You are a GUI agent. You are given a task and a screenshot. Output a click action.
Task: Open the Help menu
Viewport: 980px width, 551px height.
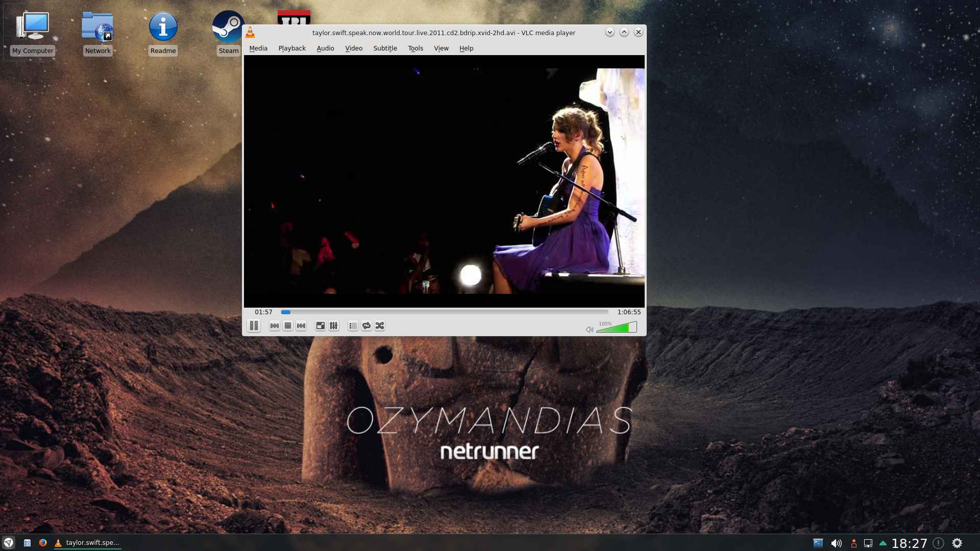[466, 48]
